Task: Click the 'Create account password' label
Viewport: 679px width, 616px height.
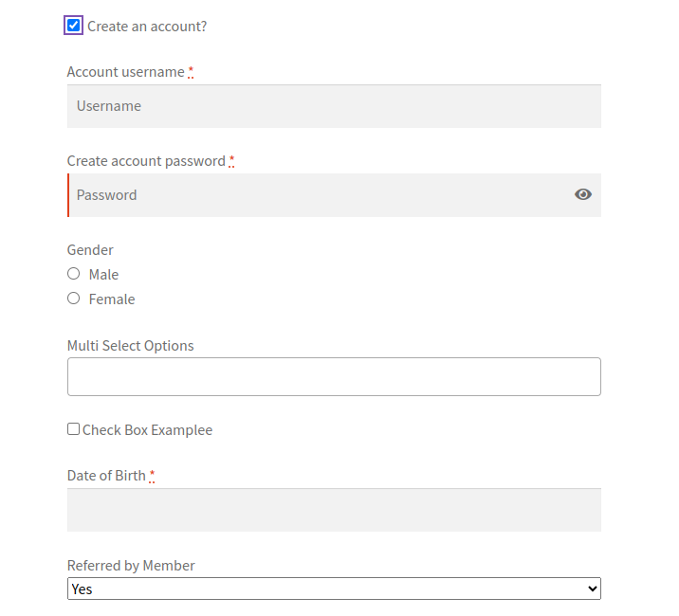Action: (x=146, y=161)
